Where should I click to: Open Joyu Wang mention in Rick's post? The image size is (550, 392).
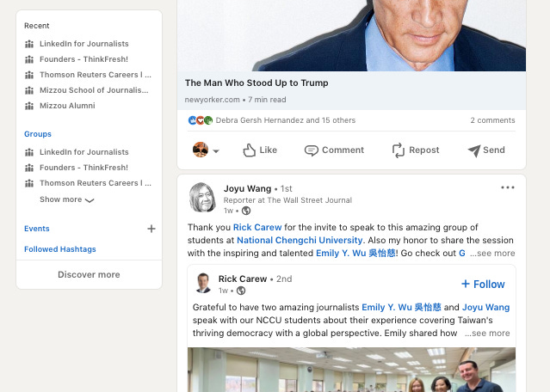(485, 308)
